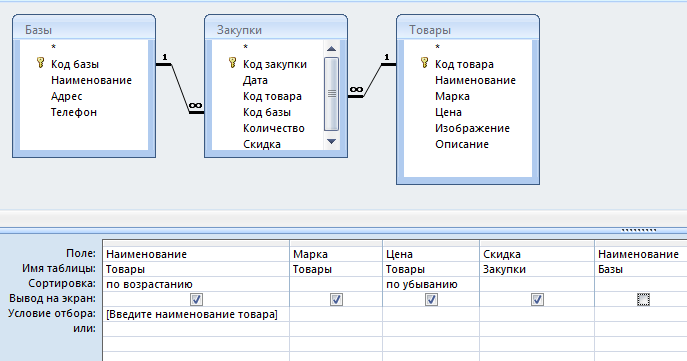Select the Наименование field in Базы table
Image resolution: width=687 pixels, height=361 pixels.
pyautogui.click(x=91, y=80)
